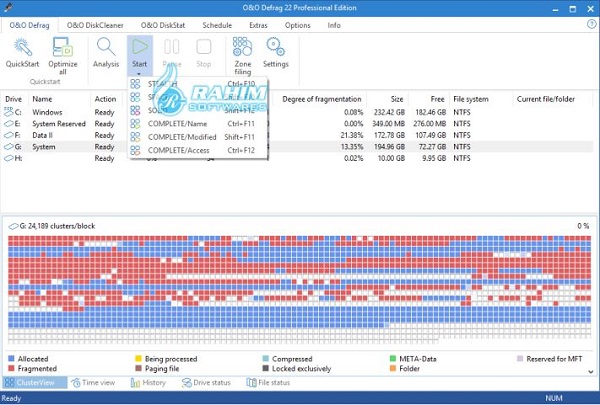The image size is (600, 405).
Task: Click the Compressed legend swatch
Action: coord(266,359)
